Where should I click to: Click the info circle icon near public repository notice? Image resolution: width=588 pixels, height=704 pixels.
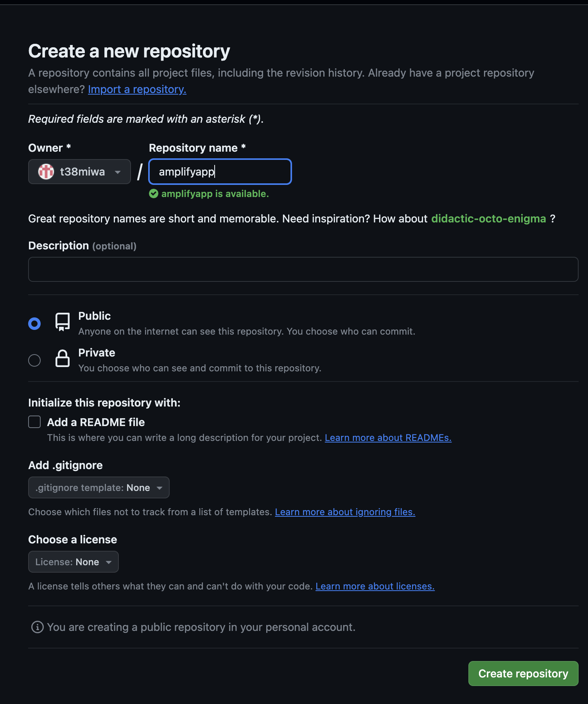tap(36, 627)
